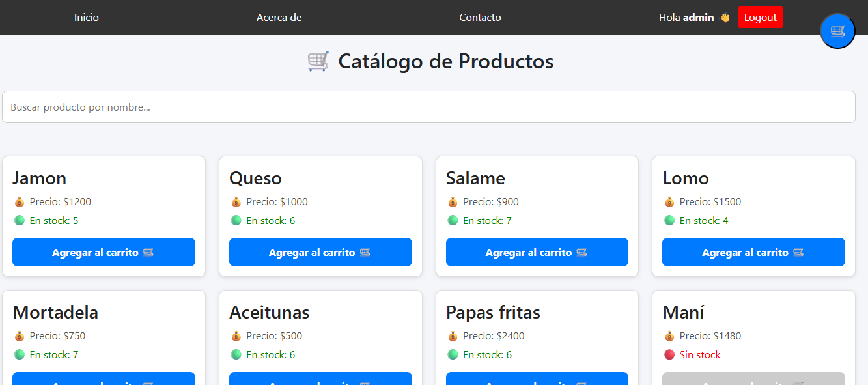Open the Inicio menu item
Viewport: 868px width, 385px height.
(87, 17)
